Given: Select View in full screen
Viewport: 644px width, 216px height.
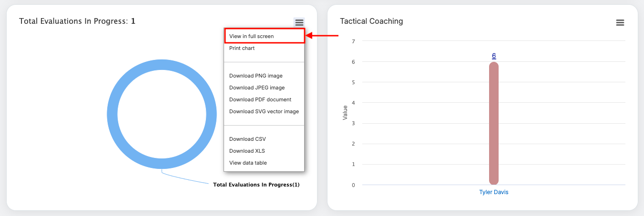Looking at the screenshot, I should [251, 36].
